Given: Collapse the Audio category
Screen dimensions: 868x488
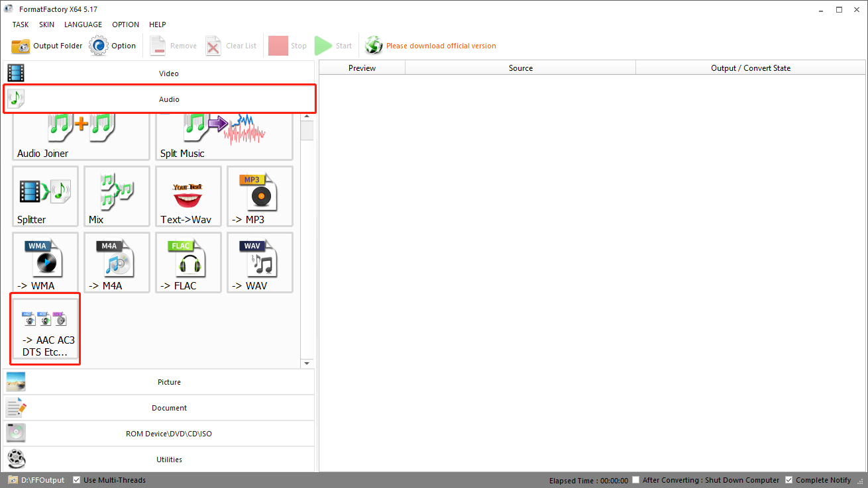Looking at the screenshot, I should (x=159, y=99).
